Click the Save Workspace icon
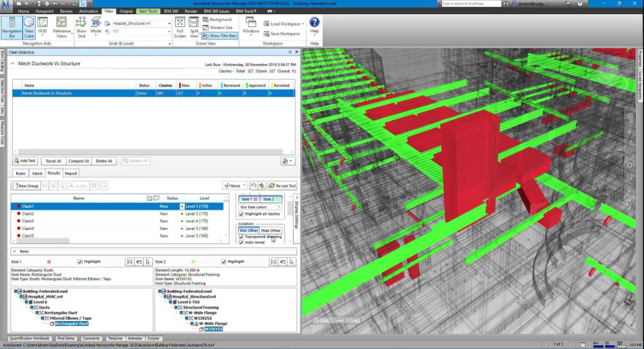644x349 pixels. tap(267, 34)
